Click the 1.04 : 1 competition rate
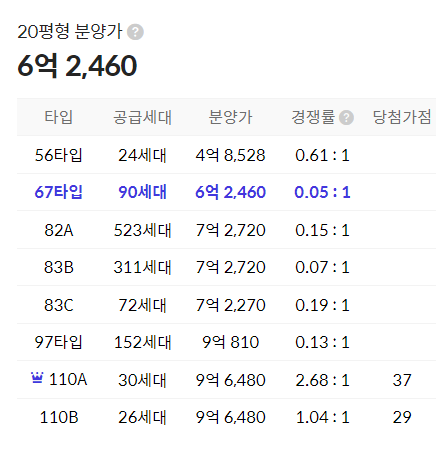The image size is (441, 457). [322, 417]
